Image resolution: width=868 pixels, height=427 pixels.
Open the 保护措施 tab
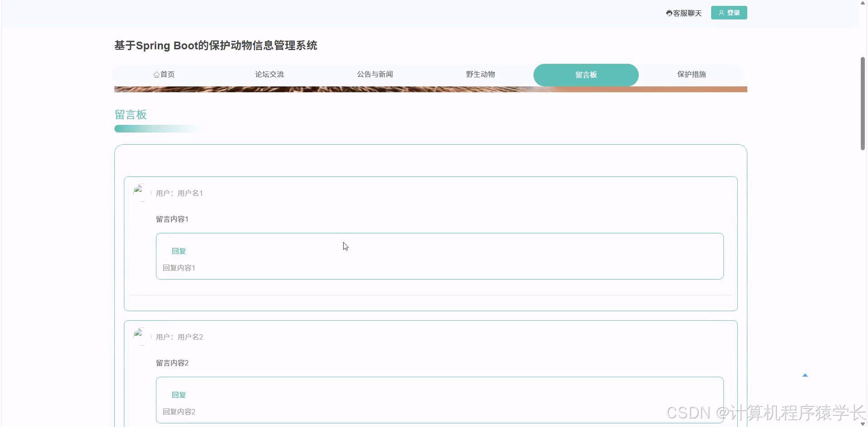[x=692, y=74]
